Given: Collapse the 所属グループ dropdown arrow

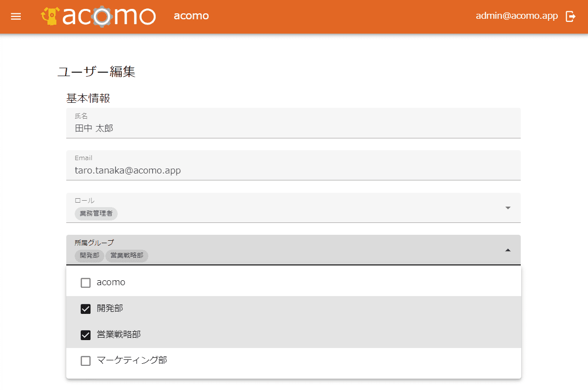Looking at the screenshot, I should point(507,250).
